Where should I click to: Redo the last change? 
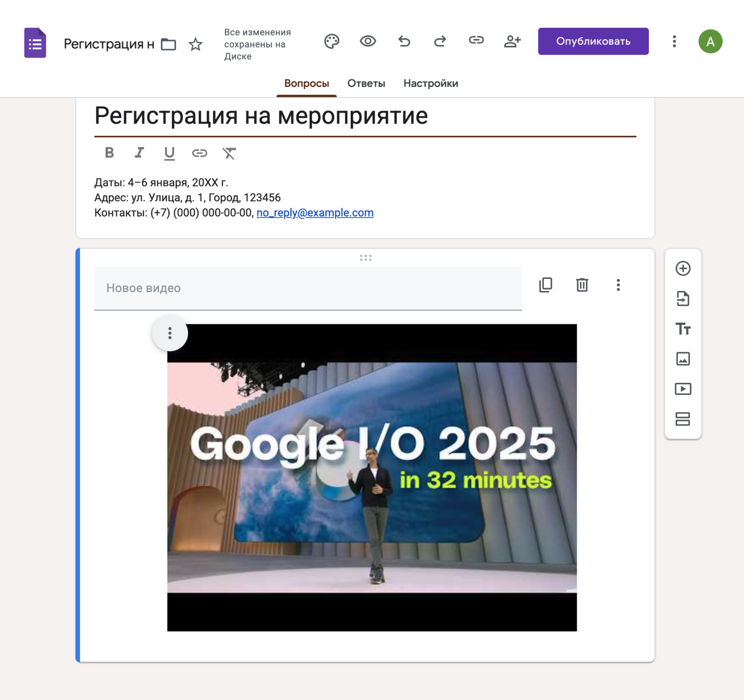point(440,41)
